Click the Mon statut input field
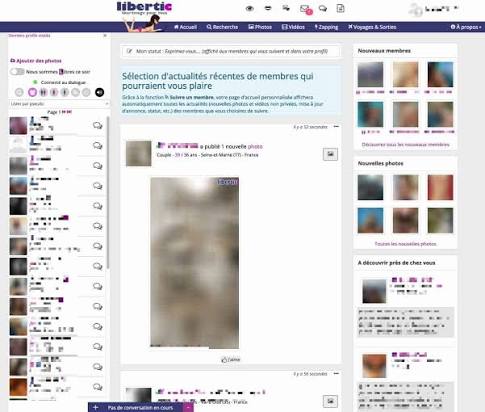The width and height of the screenshot is (485, 412). 230,51
